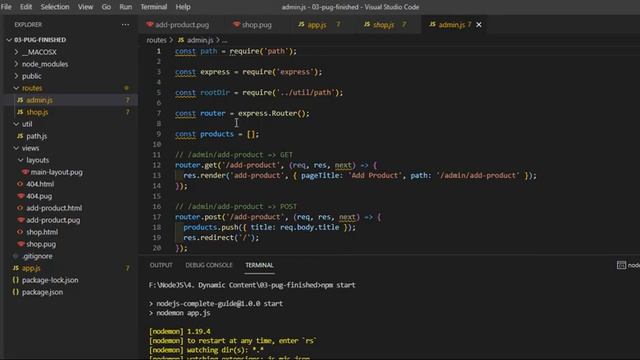The image size is (640, 360).
Task: Open 404.pug file
Action: click(39, 196)
